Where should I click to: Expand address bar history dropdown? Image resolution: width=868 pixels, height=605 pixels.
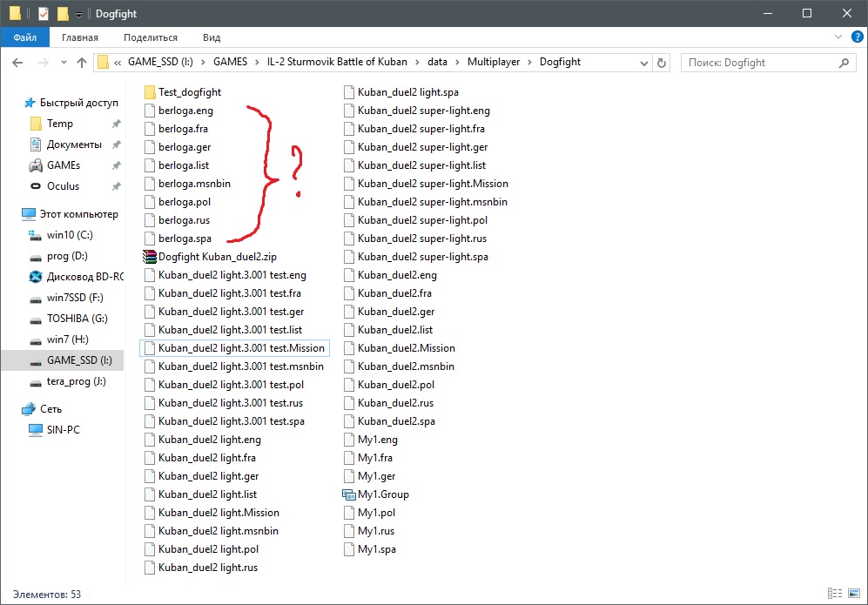click(x=643, y=63)
